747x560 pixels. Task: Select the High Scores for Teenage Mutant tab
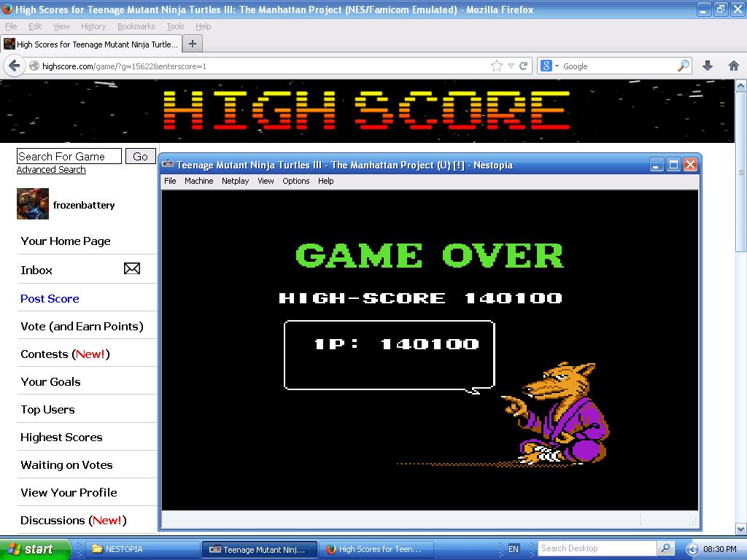pos(91,44)
